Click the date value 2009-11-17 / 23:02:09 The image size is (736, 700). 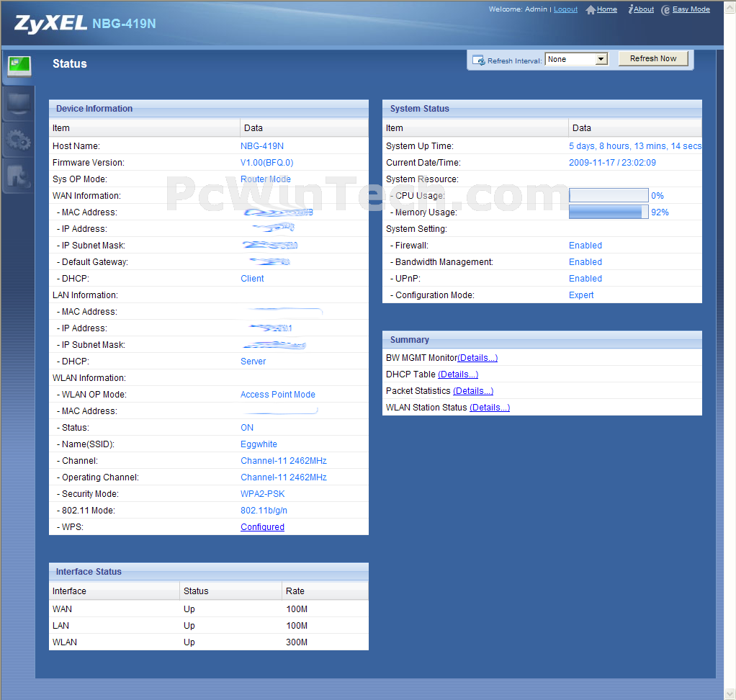point(612,163)
